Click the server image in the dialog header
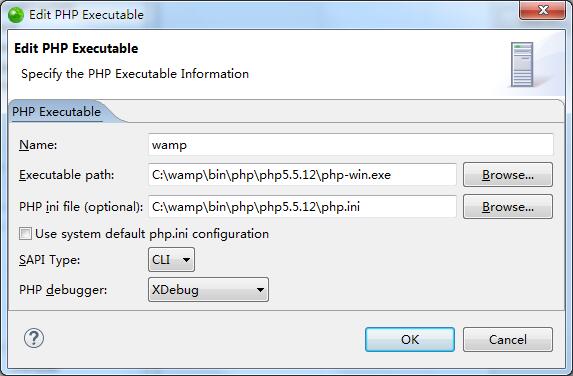 coord(522,64)
